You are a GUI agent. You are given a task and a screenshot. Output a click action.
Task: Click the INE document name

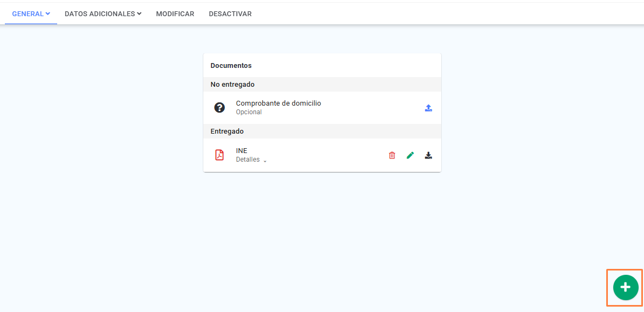click(242, 151)
